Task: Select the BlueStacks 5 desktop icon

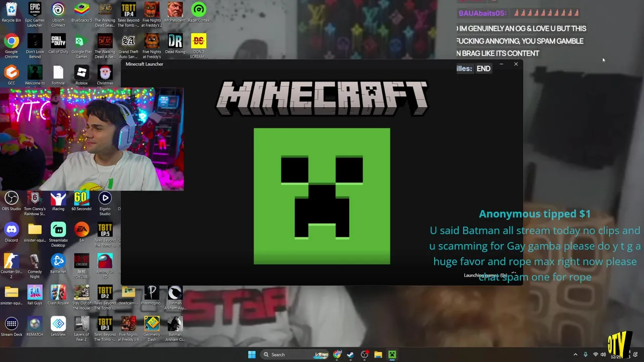Action: pyautogui.click(x=82, y=14)
